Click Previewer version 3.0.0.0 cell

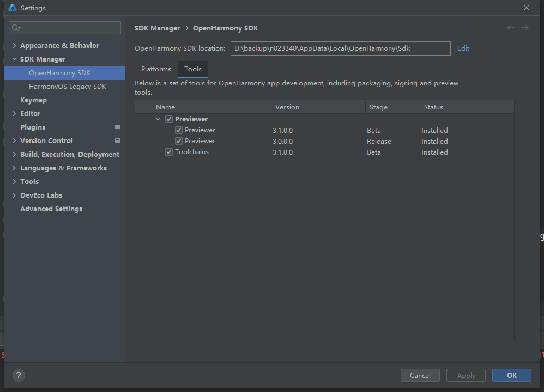(282, 142)
